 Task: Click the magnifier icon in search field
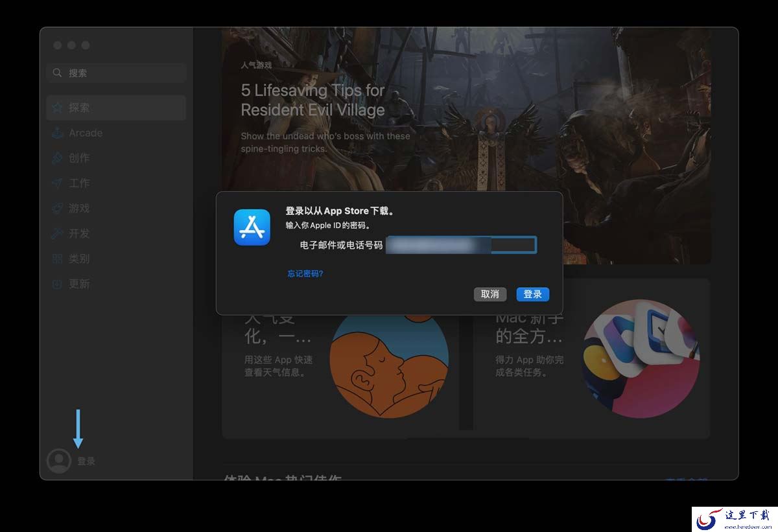pyautogui.click(x=58, y=73)
